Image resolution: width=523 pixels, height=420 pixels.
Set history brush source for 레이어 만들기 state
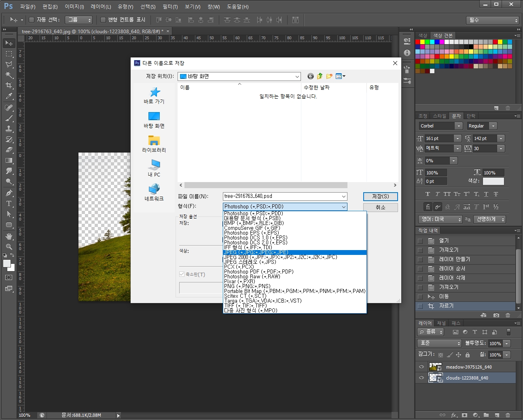coord(420,259)
